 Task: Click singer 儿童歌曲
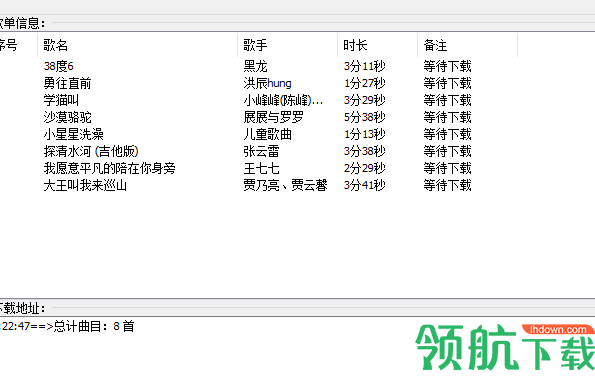268,134
